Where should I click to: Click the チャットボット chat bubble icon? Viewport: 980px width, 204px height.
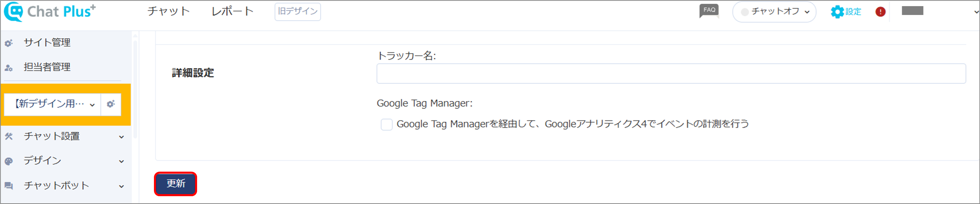pos(9,186)
